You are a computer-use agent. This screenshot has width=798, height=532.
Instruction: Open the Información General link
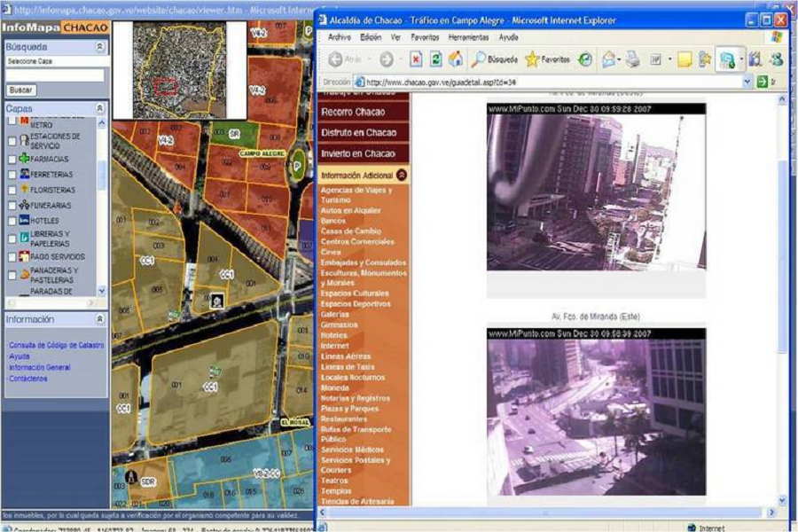click(40, 368)
